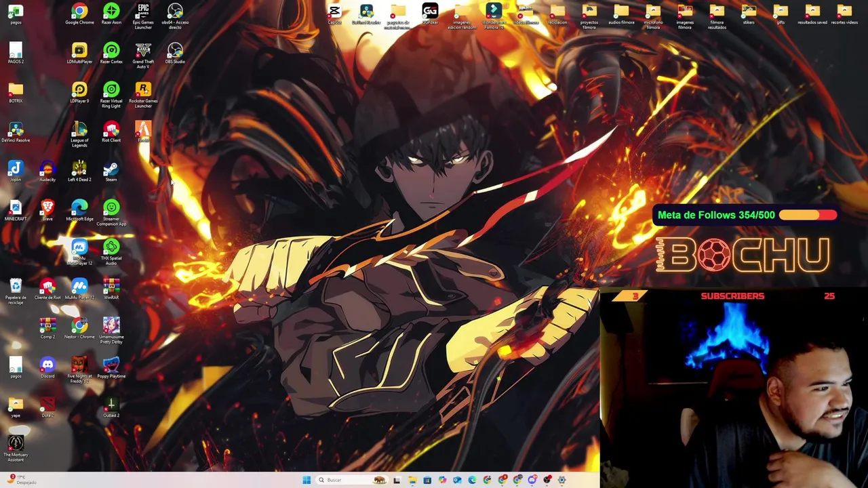Open Task View on the taskbar
This screenshot has height=488, width=868.
[x=397, y=480]
